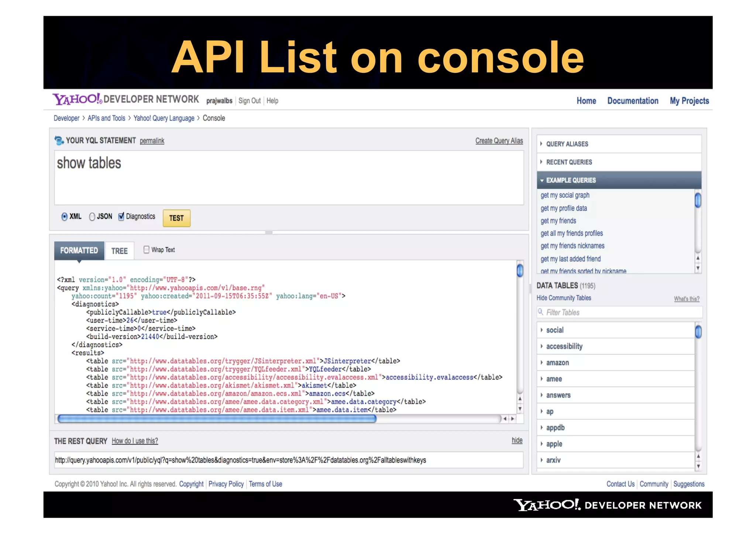Expand the Recent Queries section

coord(619,162)
